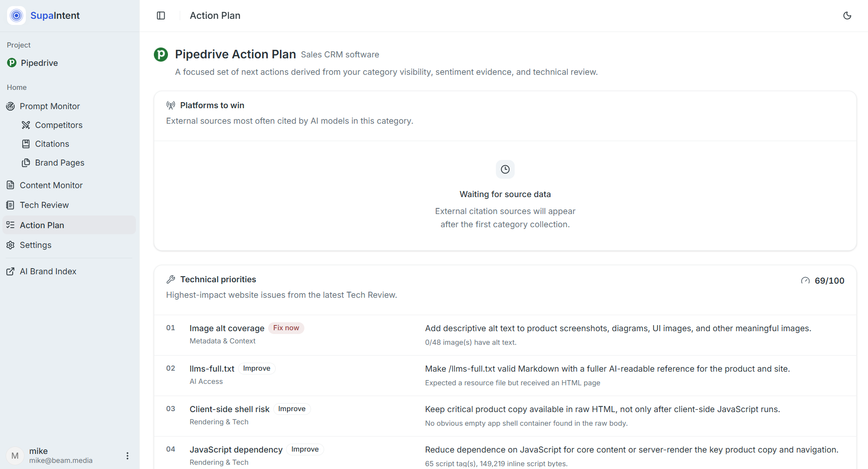
Task: Click the Platforms to win heading
Action: [x=212, y=105]
